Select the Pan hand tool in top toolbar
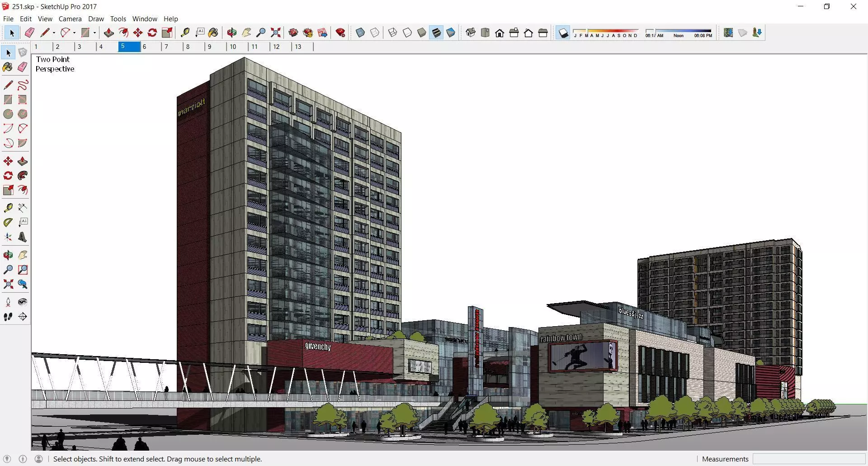This screenshot has width=868, height=466. pyautogui.click(x=246, y=33)
